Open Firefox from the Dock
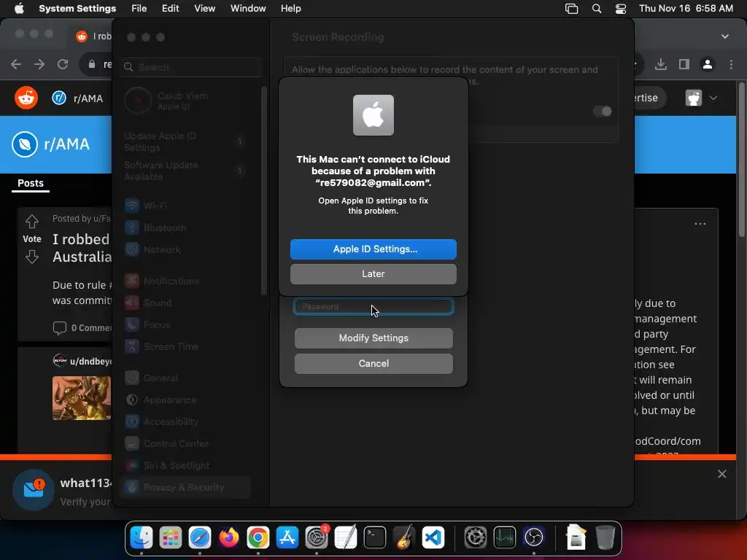Screen dimensions: 747x560 click(228, 537)
